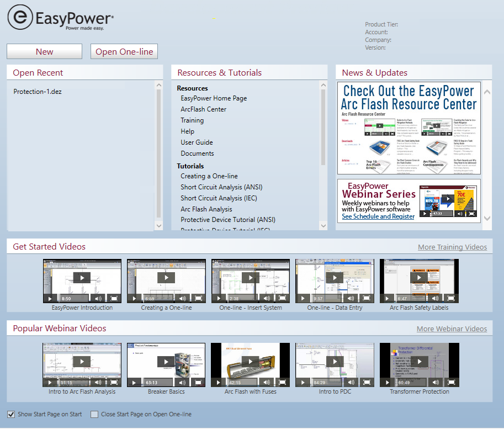Open the Training resource link
504x429 pixels.
pyautogui.click(x=192, y=120)
